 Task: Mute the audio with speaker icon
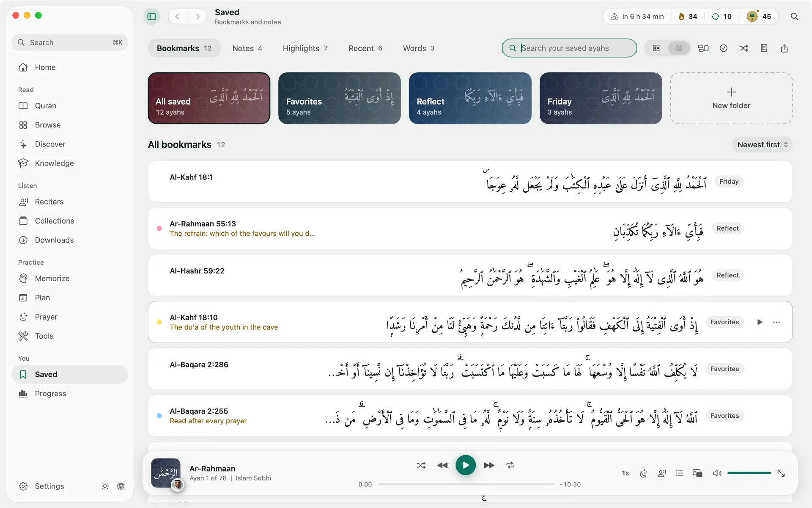(717, 473)
